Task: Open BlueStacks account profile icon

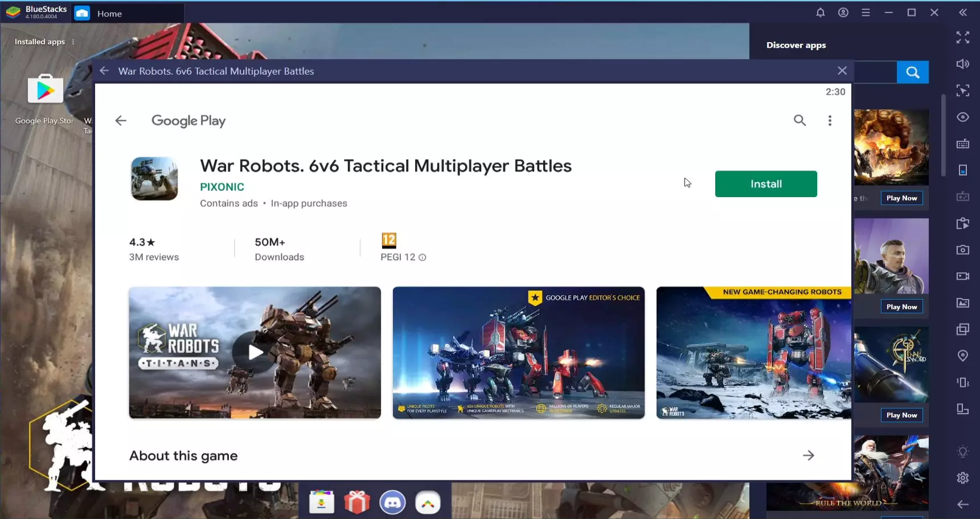Action: click(843, 13)
